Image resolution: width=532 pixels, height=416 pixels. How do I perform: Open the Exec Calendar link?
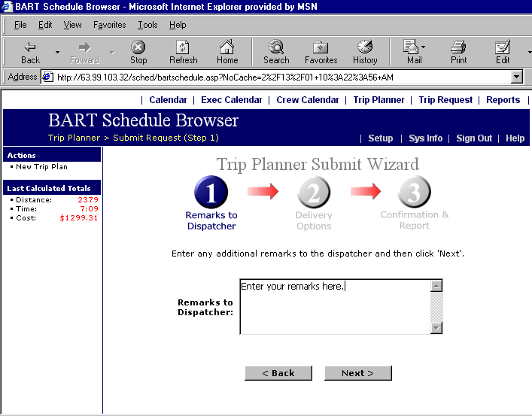(x=232, y=100)
